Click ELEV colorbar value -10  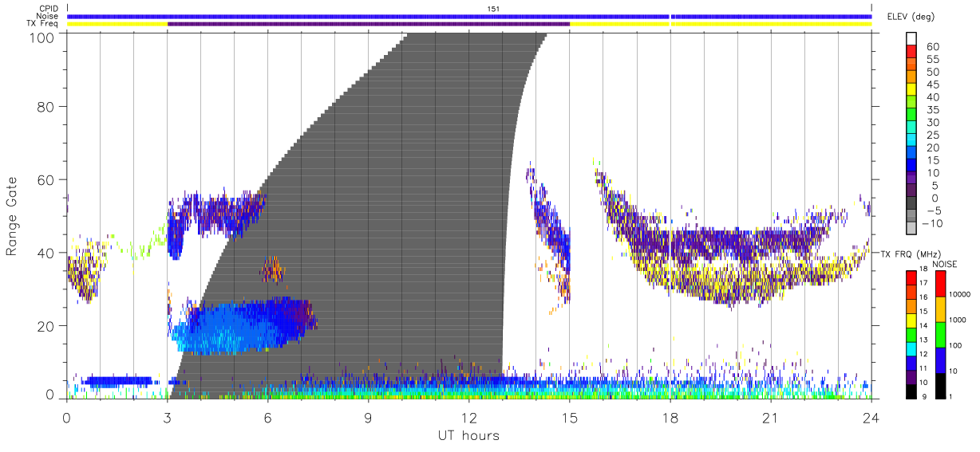click(x=931, y=224)
